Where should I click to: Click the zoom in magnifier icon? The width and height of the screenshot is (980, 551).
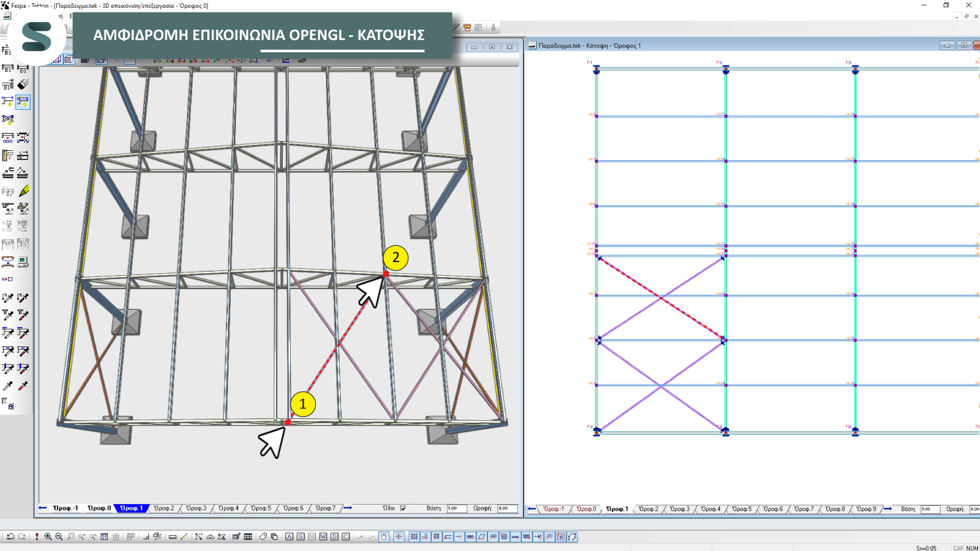(48, 537)
